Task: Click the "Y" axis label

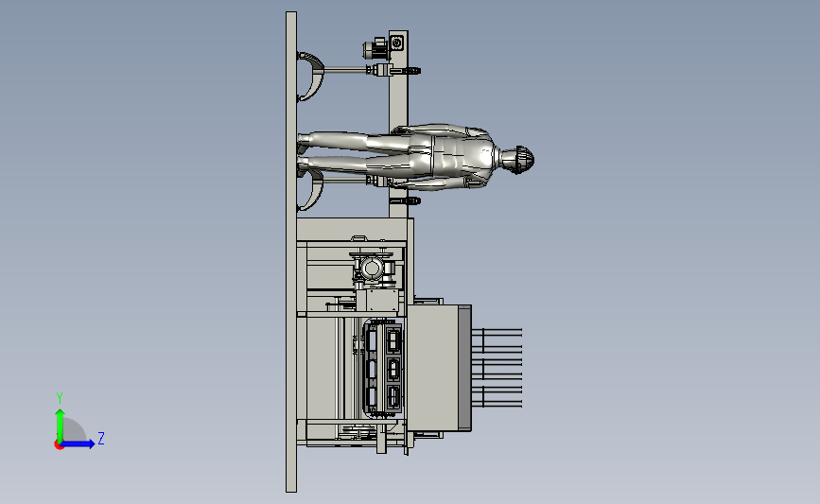Action: coord(60,398)
